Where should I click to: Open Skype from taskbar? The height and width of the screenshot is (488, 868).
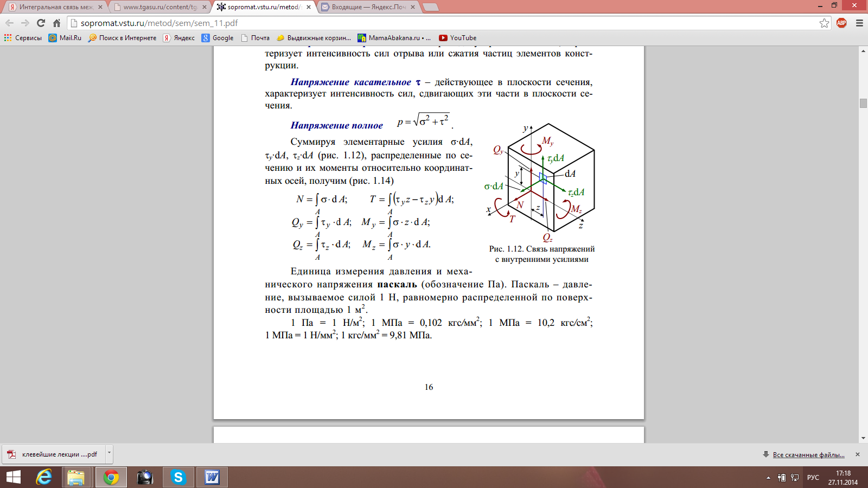(178, 477)
